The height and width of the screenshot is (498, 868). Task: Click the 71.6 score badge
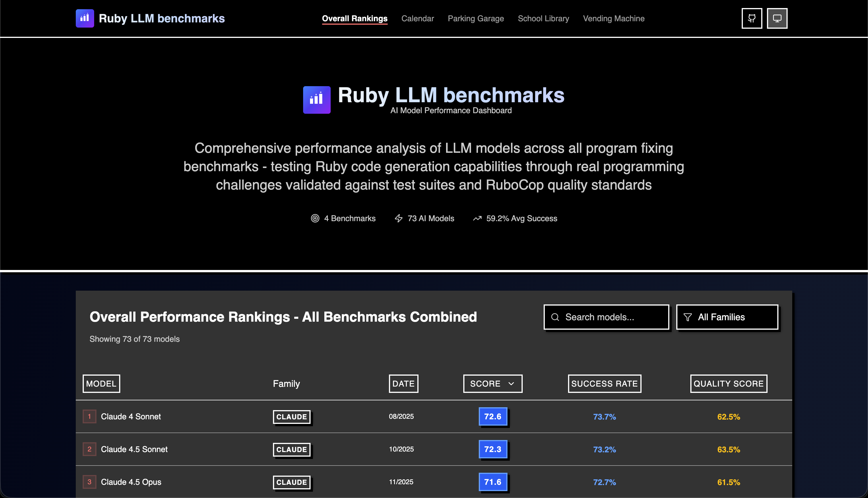pyautogui.click(x=493, y=482)
